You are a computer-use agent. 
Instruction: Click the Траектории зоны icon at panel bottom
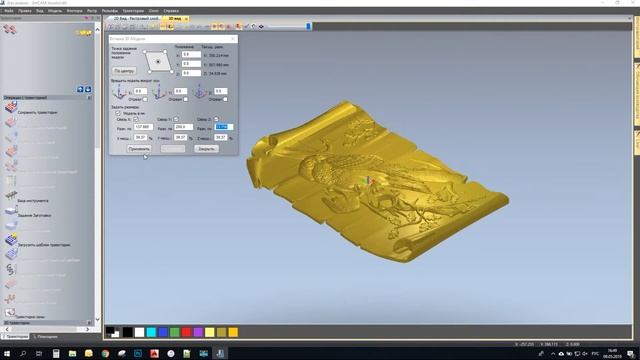(x=10, y=312)
